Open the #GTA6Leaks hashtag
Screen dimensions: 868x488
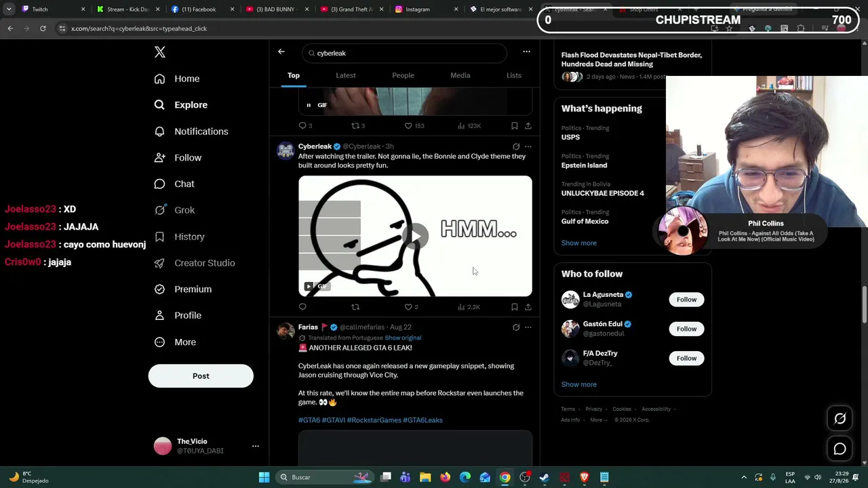pos(422,420)
